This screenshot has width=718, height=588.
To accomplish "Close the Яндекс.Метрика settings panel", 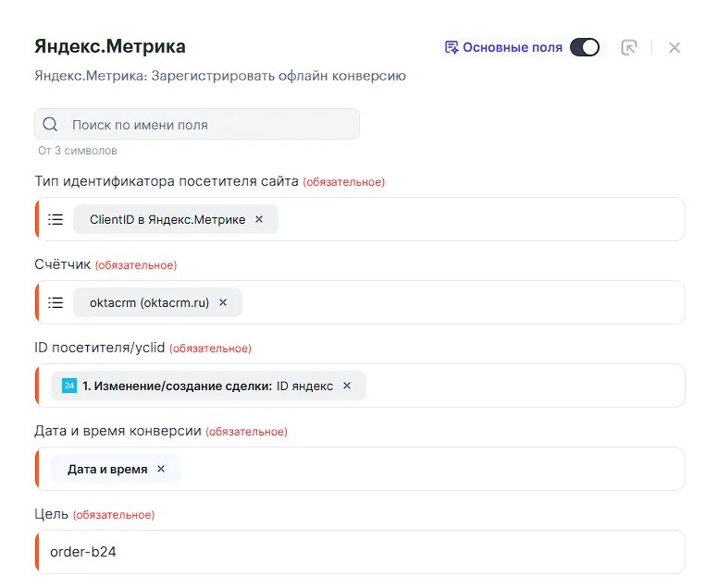I will pyautogui.click(x=675, y=47).
